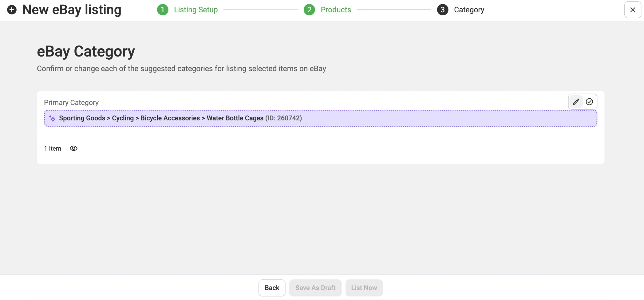This screenshot has height=300, width=644.
Task: Go to the Listing Setup step
Action: (x=196, y=10)
